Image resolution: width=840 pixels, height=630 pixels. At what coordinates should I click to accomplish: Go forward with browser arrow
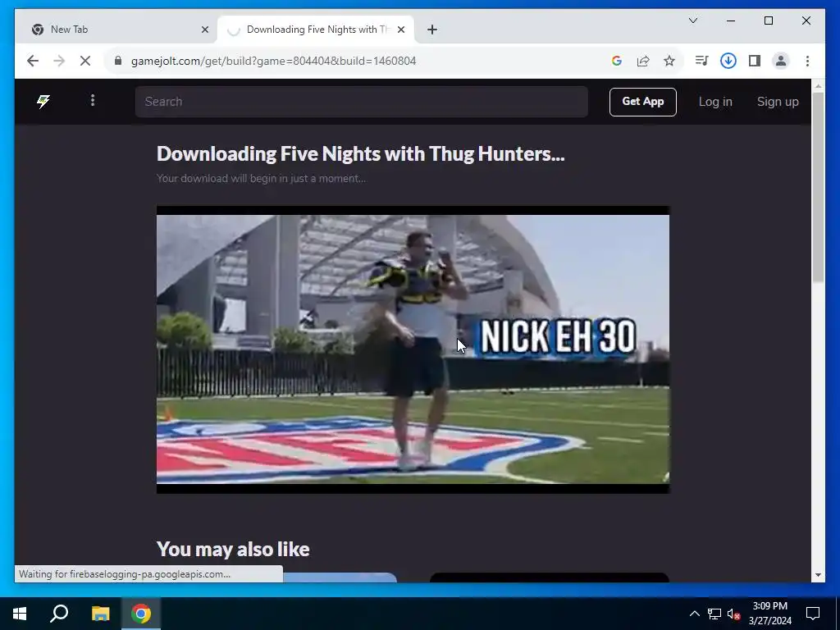(x=59, y=61)
